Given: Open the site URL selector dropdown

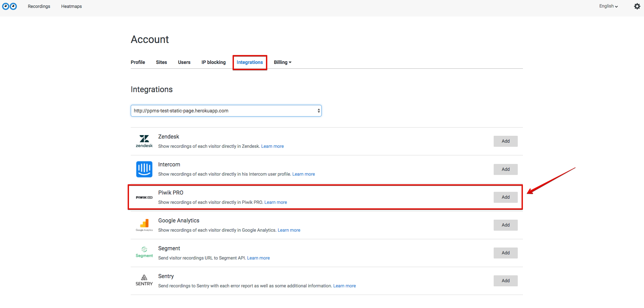Looking at the screenshot, I should (x=226, y=111).
